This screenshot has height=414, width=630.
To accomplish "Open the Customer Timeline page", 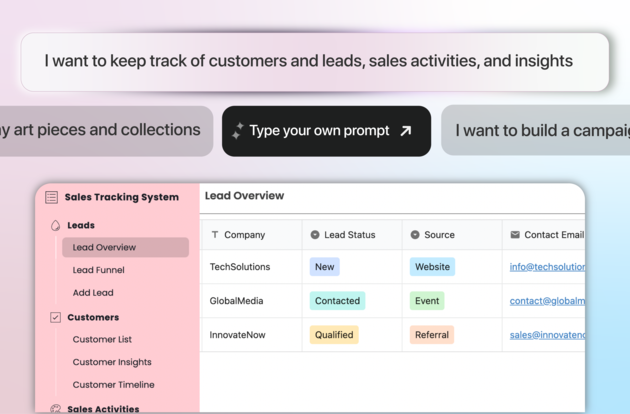I will tap(113, 385).
